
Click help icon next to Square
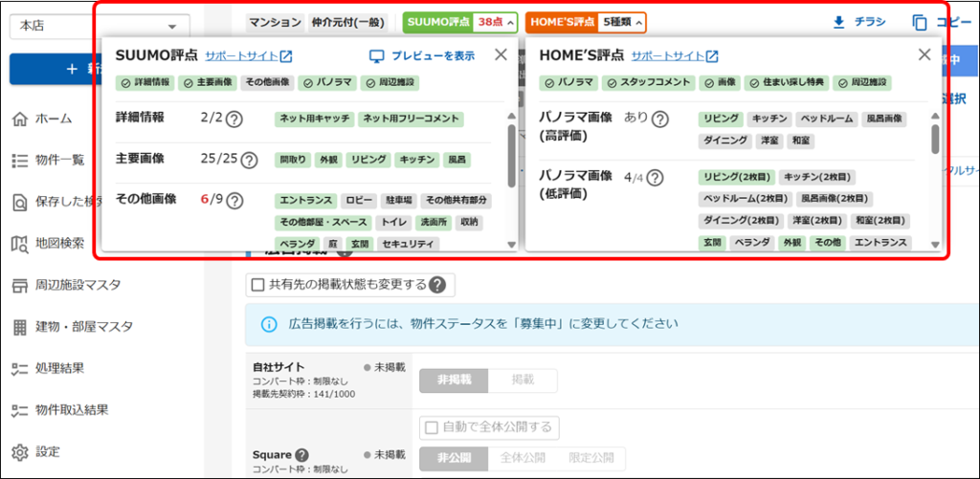(x=302, y=455)
